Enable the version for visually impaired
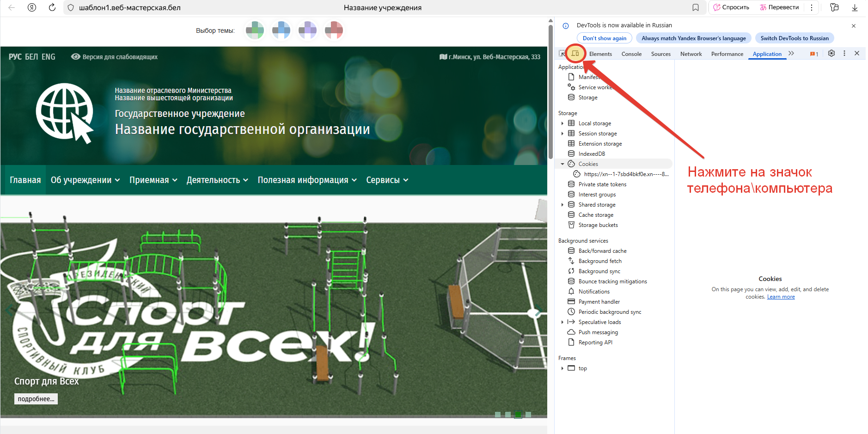This screenshot has width=868, height=434. 114,57
